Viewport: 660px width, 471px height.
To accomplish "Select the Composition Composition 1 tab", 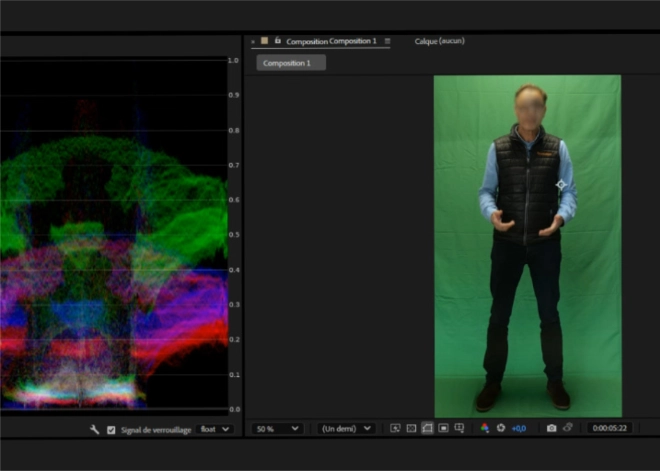I will pyautogui.click(x=331, y=41).
